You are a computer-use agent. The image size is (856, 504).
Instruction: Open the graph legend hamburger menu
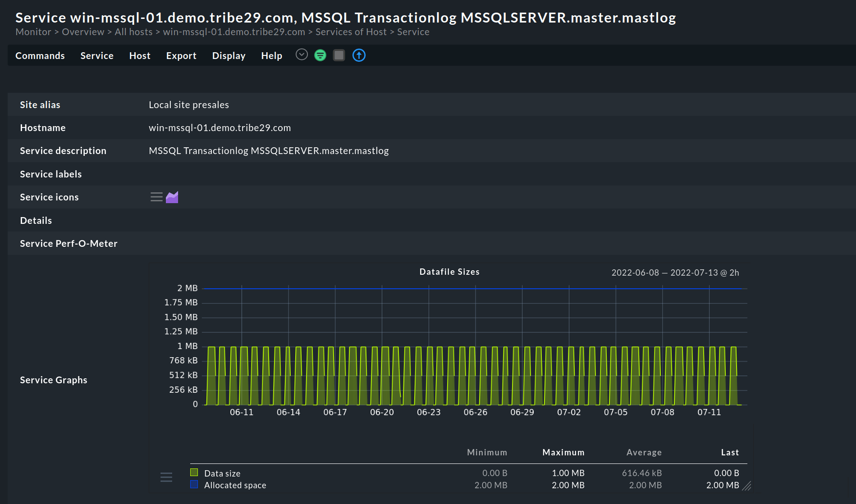tap(166, 477)
